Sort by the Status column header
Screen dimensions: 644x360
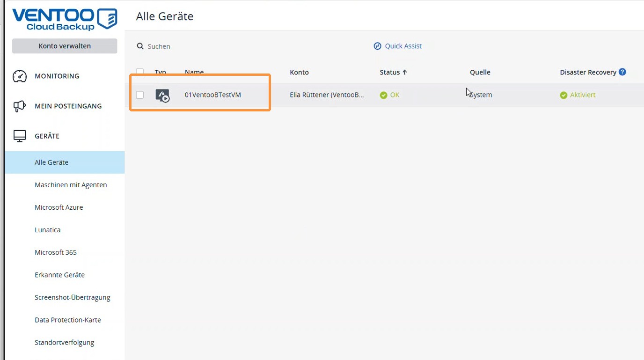(x=390, y=72)
